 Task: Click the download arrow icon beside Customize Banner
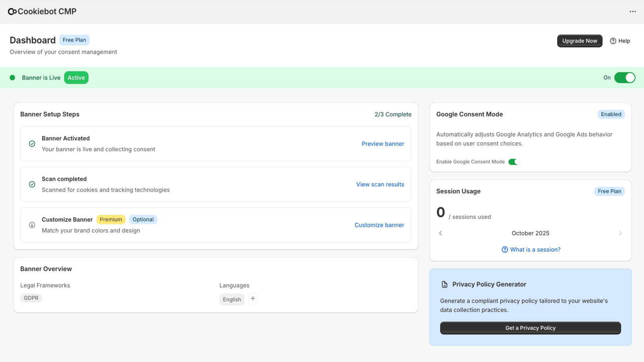[x=32, y=225]
